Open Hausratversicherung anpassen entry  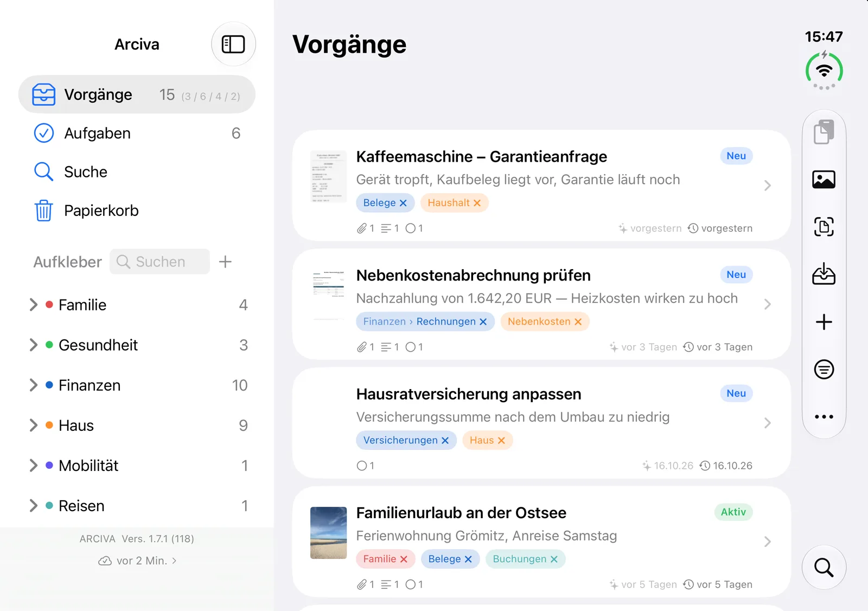[x=541, y=423]
